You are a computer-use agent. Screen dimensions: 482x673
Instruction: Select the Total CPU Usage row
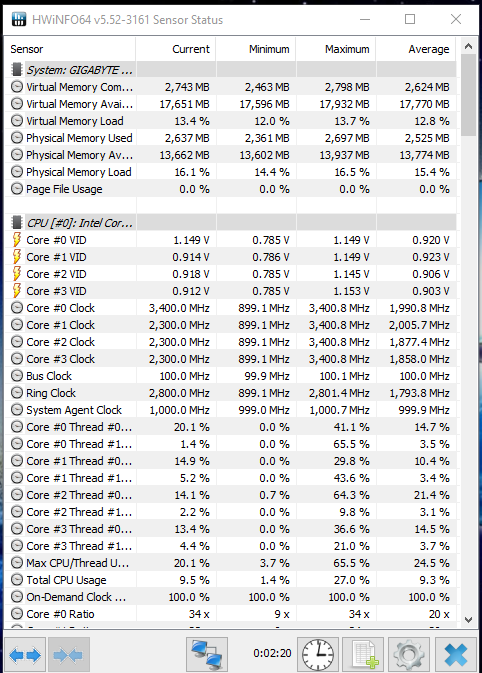click(x=230, y=580)
